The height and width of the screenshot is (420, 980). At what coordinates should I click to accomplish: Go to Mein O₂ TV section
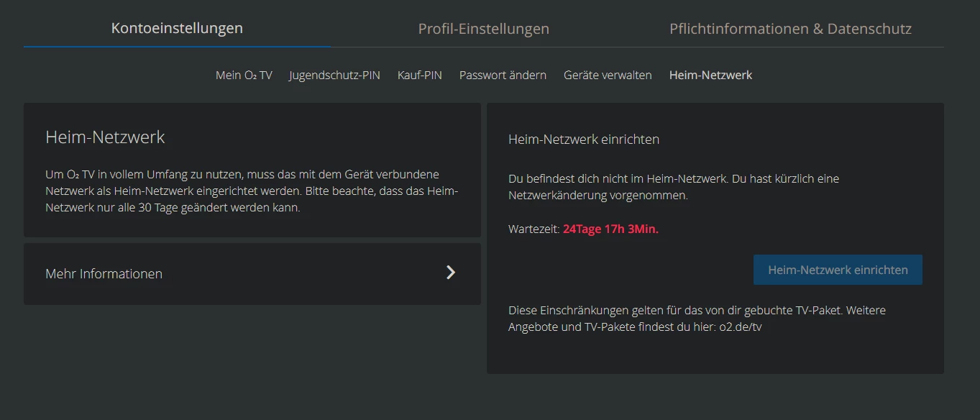coord(244,76)
